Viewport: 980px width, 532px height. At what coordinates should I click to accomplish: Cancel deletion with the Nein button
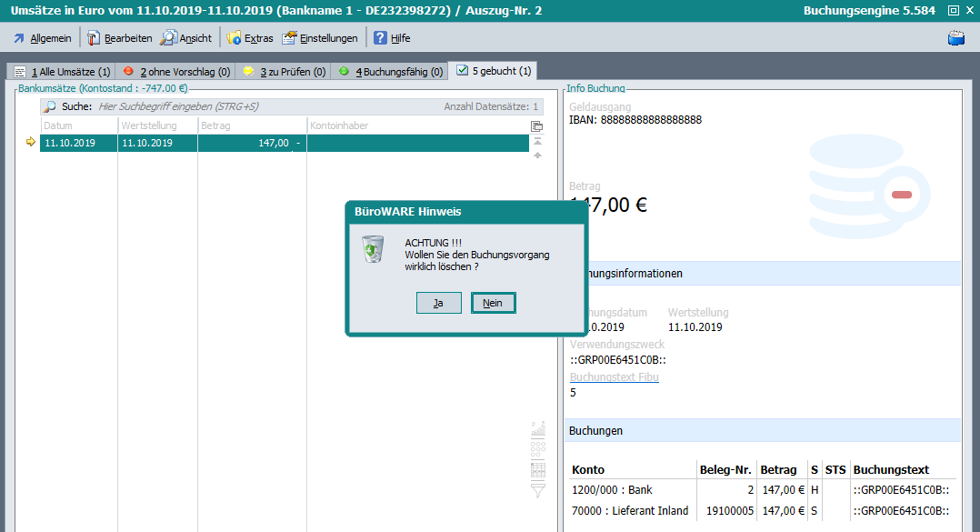tap(493, 303)
